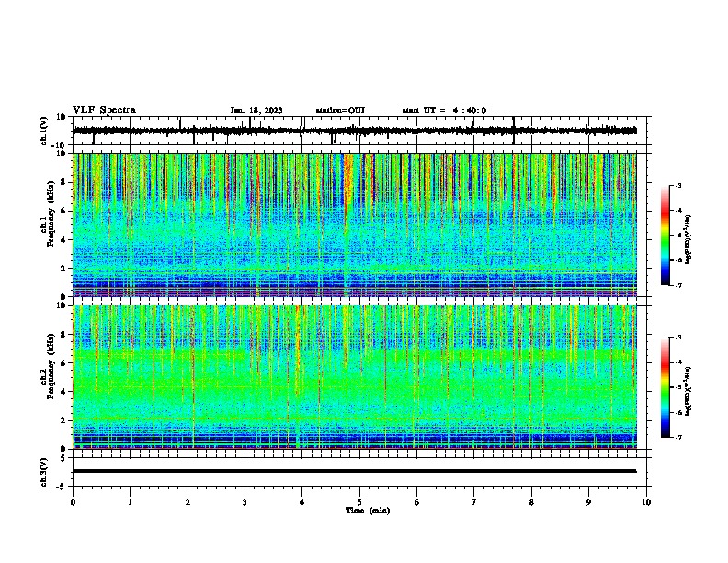This screenshot has width=728, height=563.
Task: Click the ch.1 waveform trace panel
Action: pos(361,131)
